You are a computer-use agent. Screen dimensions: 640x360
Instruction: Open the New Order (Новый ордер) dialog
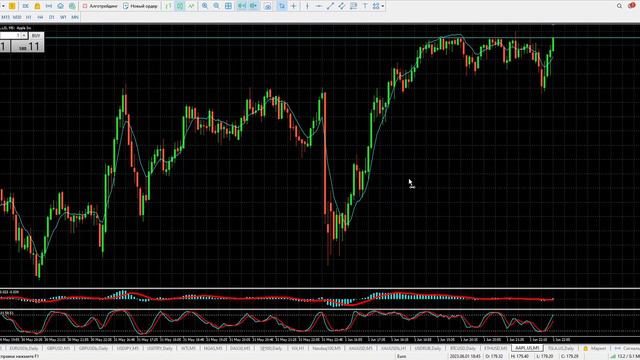tap(140, 6)
